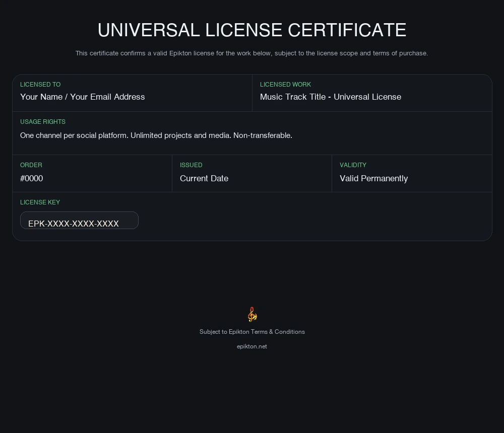Click the ORDER section label
Image resolution: width=504 pixels, height=433 pixels.
[x=31, y=165]
